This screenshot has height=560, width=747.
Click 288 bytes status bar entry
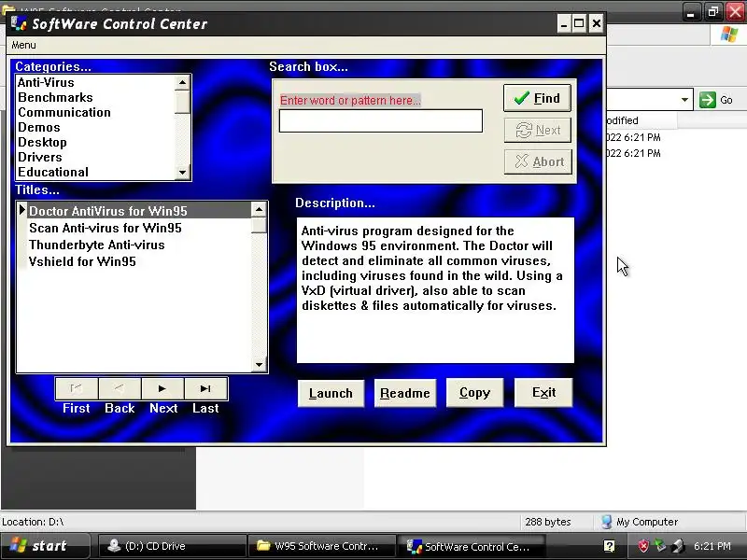pyautogui.click(x=548, y=522)
